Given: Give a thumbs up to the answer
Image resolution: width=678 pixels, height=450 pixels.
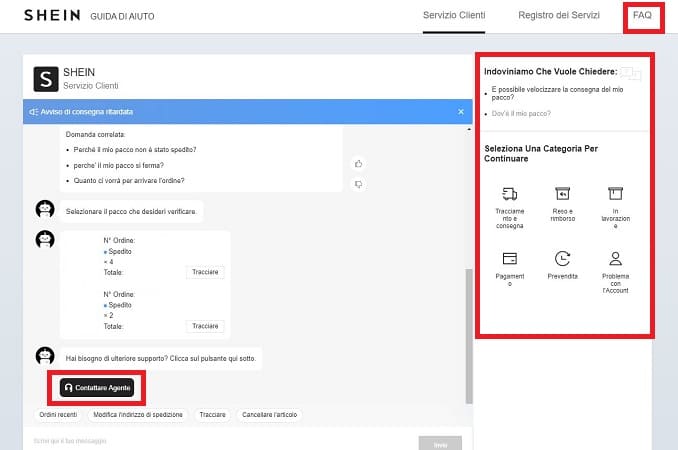Looking at the screenshot, I should [358, 164].
